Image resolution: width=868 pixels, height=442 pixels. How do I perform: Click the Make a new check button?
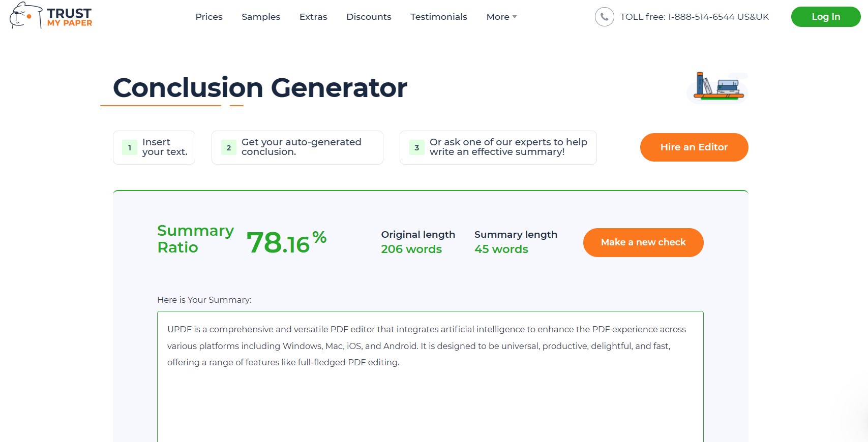coord(643,242)
